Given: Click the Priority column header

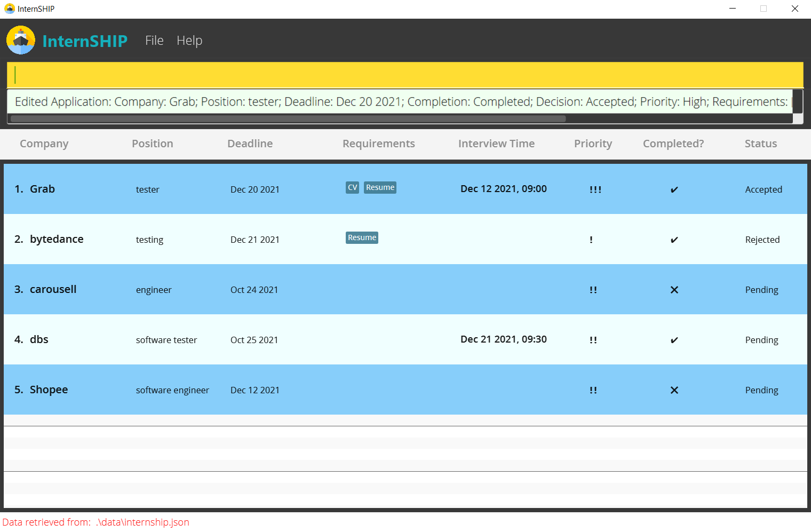Looking at the screenshot, I should pyautogui.click(x=593, y=144).
